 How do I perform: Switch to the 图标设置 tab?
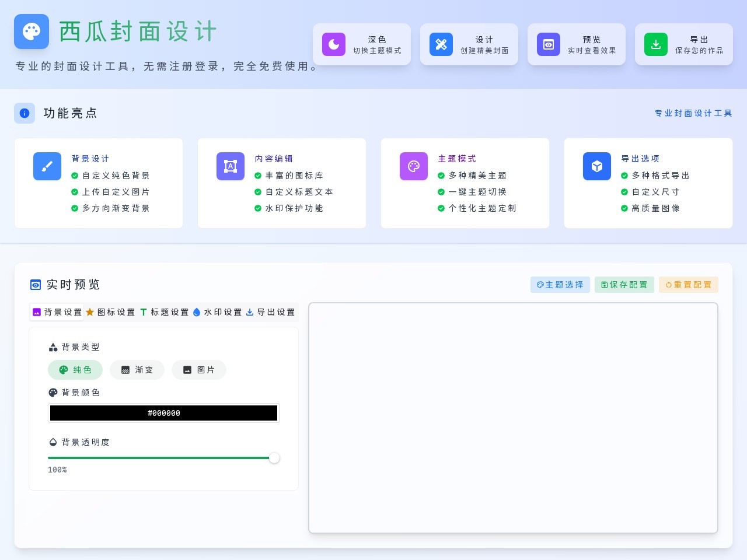110,312
